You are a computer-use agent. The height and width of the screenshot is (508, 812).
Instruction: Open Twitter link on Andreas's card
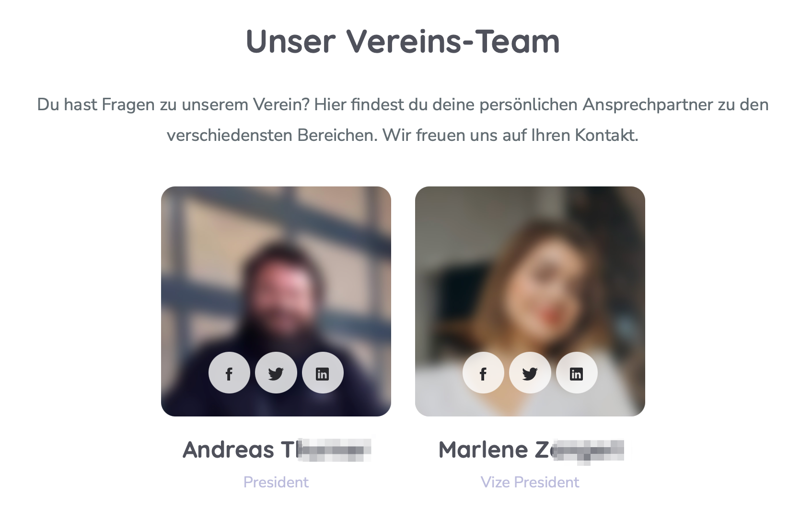(276, 373)
